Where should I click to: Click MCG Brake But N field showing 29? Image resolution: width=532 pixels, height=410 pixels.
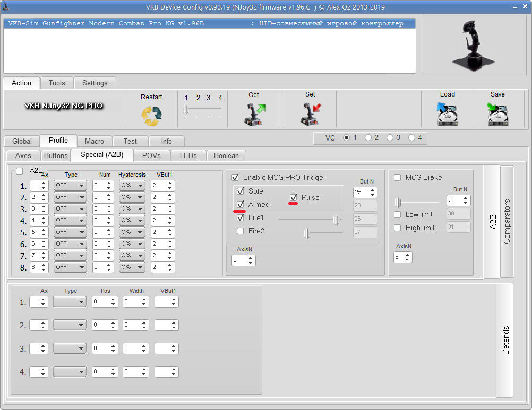point(458,200)
